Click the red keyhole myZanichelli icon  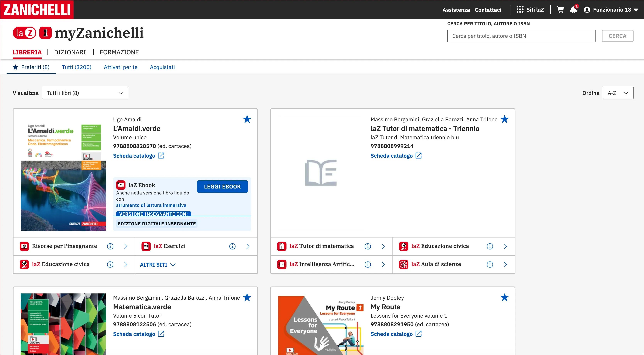coord(46,33)
